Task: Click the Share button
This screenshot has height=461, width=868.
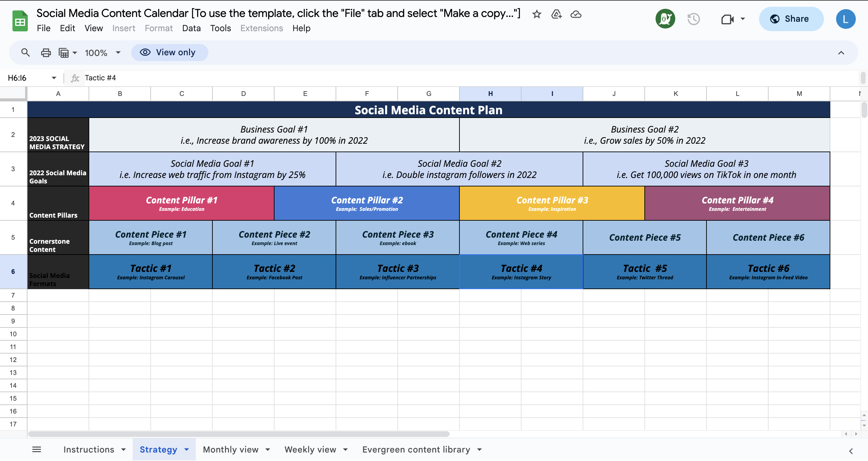Action: point(791,19)
